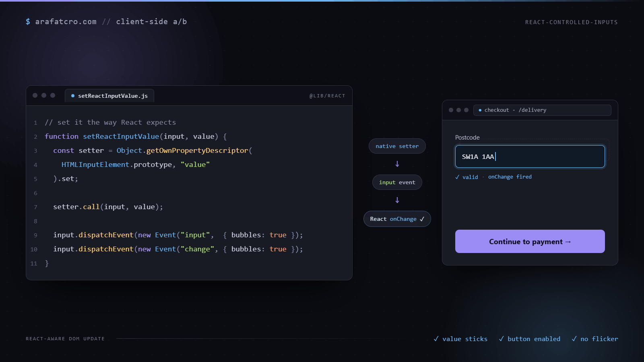644x362 pixels.
Task: Click the checkout /delivery address bar
Action: coord(542,110)
